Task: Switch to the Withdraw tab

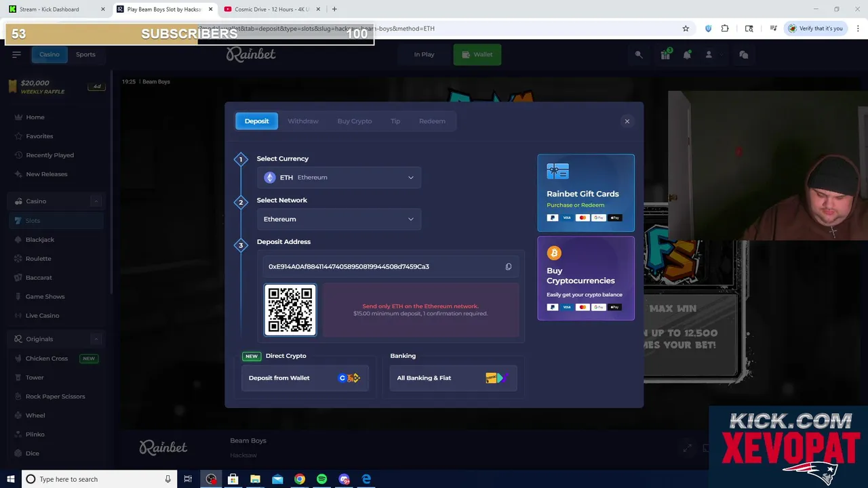Action: point(303,121)
